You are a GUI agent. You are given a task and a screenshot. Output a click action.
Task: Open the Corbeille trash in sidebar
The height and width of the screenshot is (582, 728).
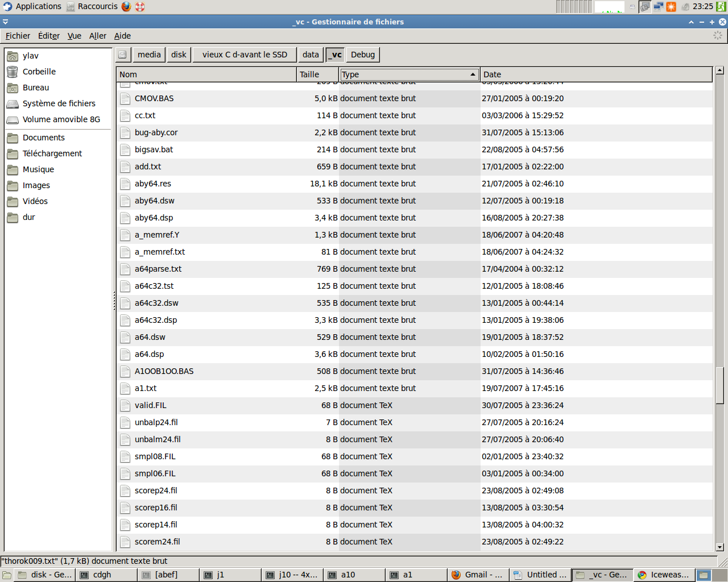pos(39,72)
